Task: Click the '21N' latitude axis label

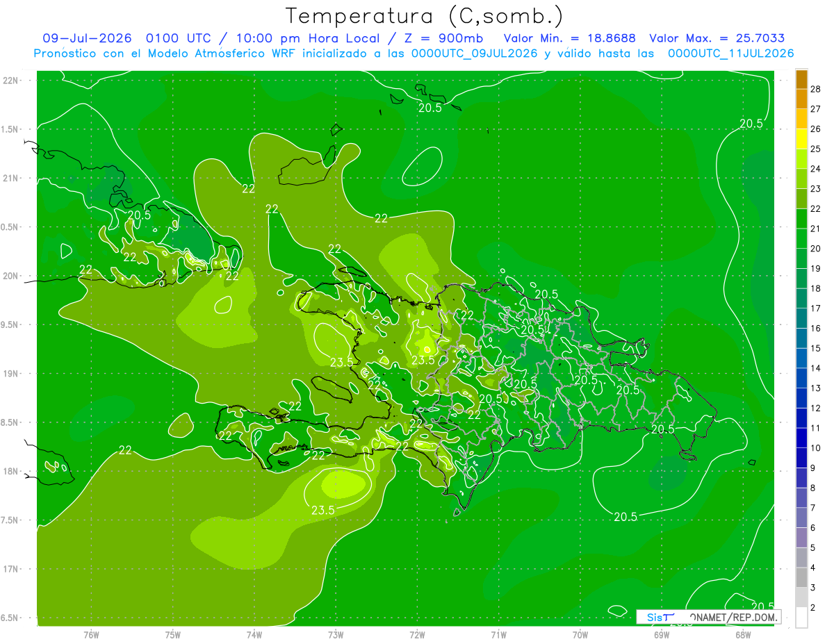Action: (x=10, y=179)
